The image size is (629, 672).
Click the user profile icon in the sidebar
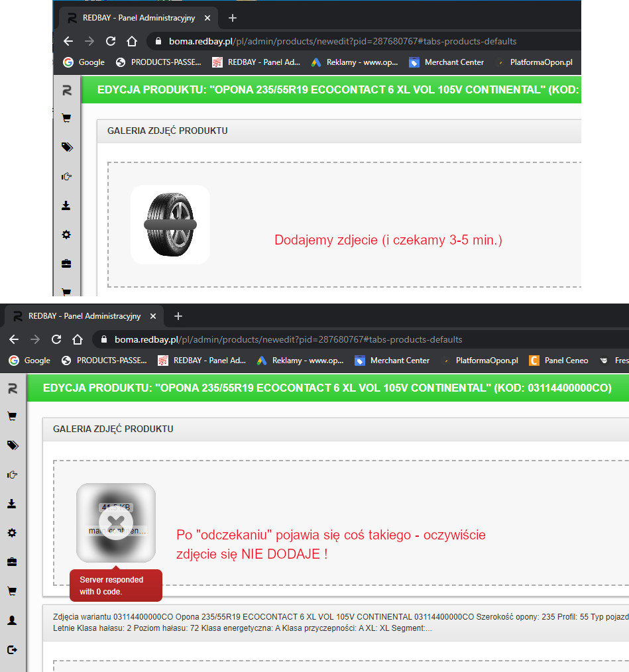pyautogui.click(x=12, y=621)
